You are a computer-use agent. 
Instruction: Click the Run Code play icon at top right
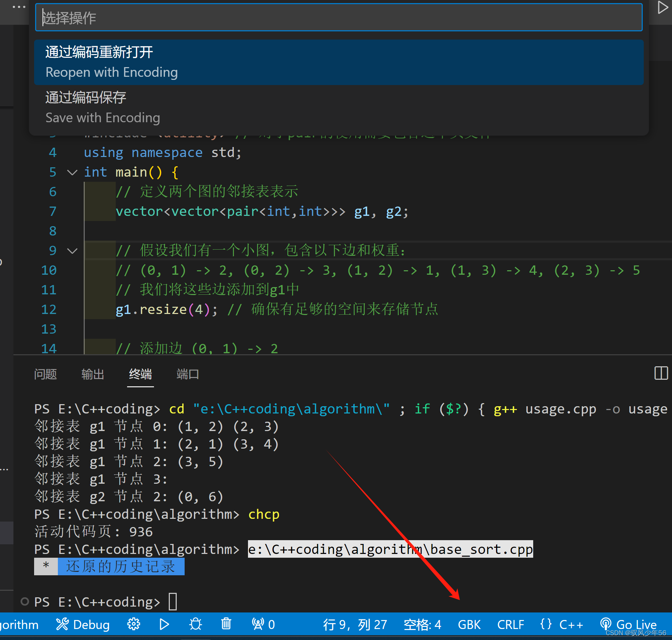click(662, 8)
